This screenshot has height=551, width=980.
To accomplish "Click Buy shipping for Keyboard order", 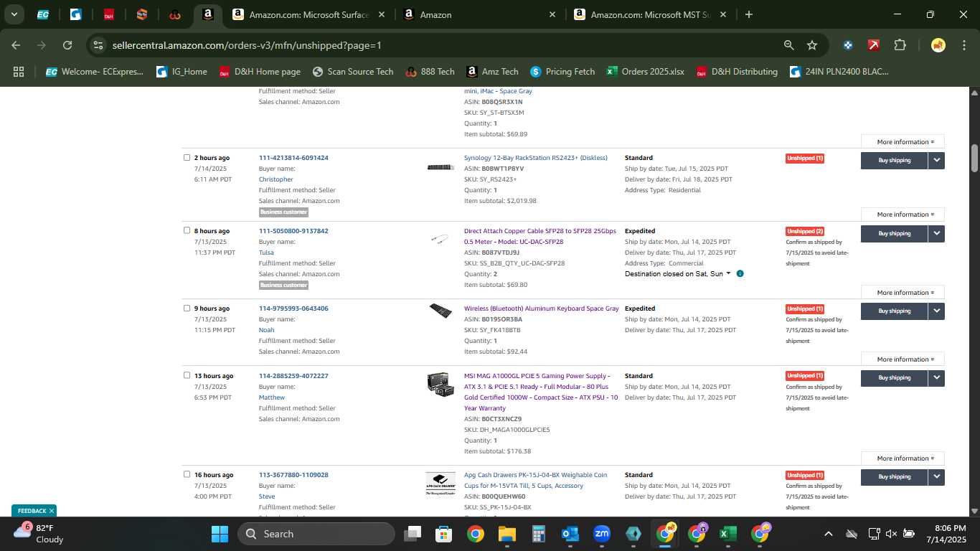I will pos(894,311).
